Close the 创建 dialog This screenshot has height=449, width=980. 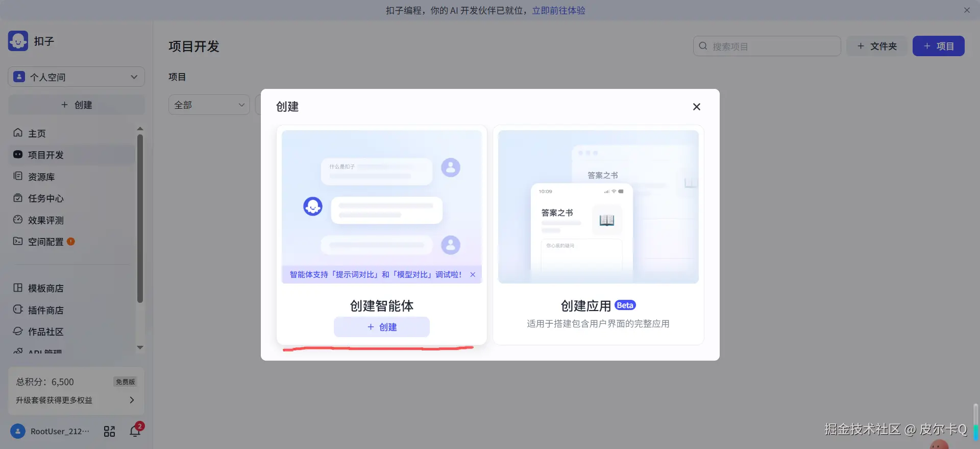(x=696, y=107)
